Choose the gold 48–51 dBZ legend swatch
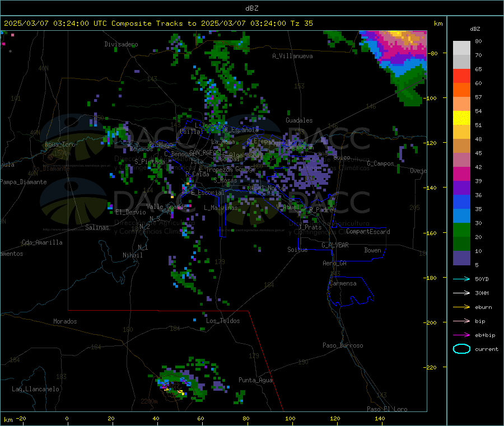Screen dimensions: 504x426 click(461, 132)
